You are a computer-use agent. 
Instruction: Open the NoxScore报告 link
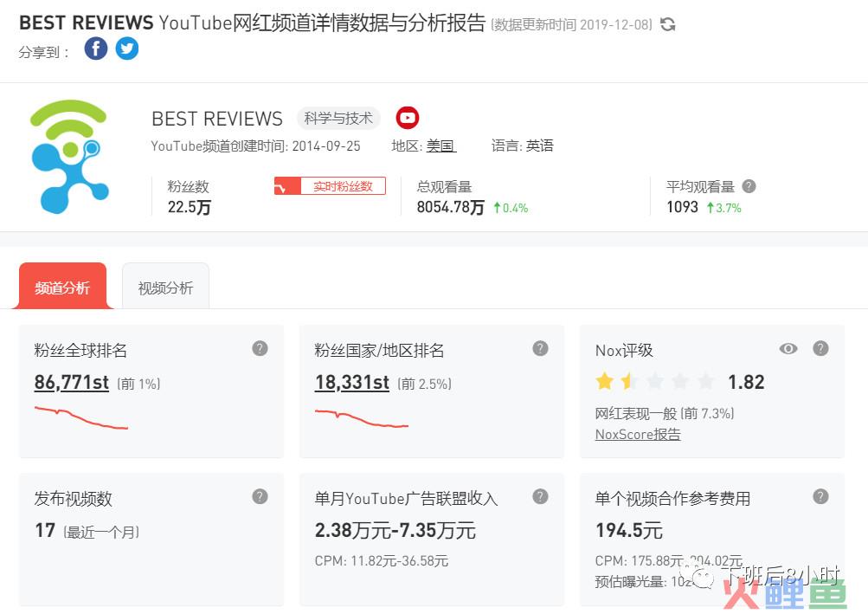638,434
